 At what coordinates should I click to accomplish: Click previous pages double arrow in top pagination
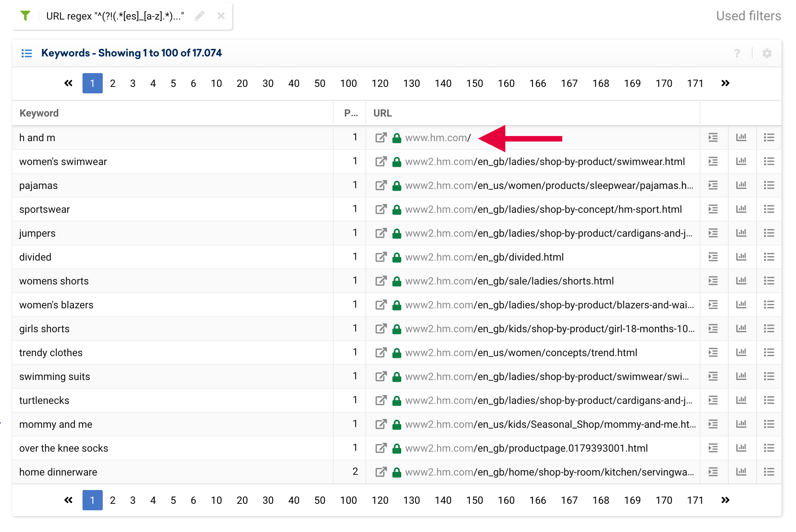click(68, 84)
